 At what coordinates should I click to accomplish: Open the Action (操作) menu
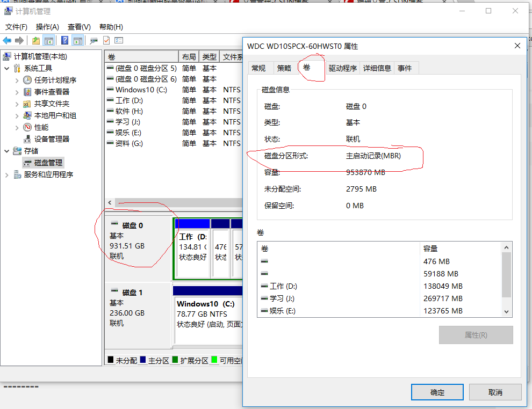click(47, 27)
